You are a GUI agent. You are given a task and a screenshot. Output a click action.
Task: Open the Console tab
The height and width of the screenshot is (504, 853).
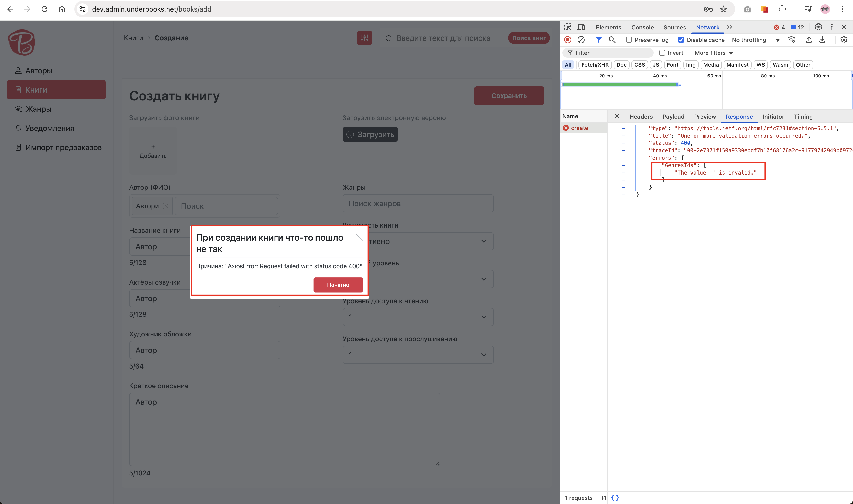point(642,27)
